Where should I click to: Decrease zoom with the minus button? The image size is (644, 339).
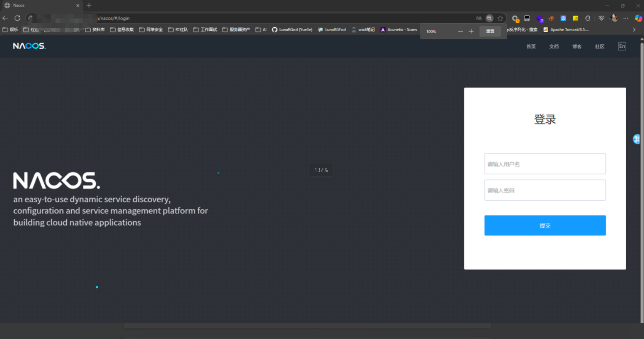coord(460,31)
